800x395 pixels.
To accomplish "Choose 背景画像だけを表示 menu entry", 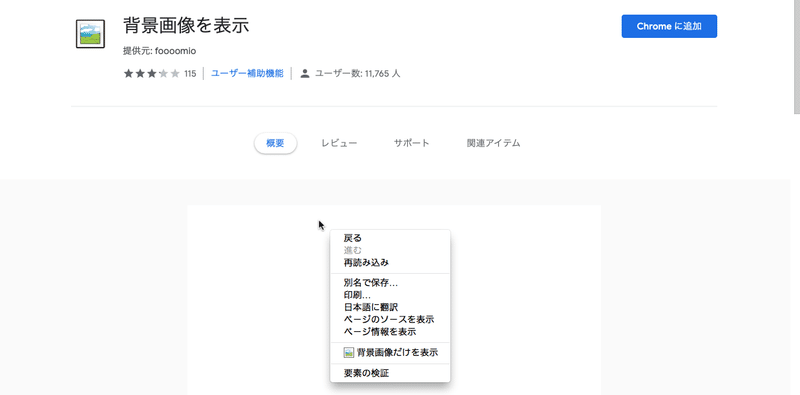I will (x=390, y=353).
